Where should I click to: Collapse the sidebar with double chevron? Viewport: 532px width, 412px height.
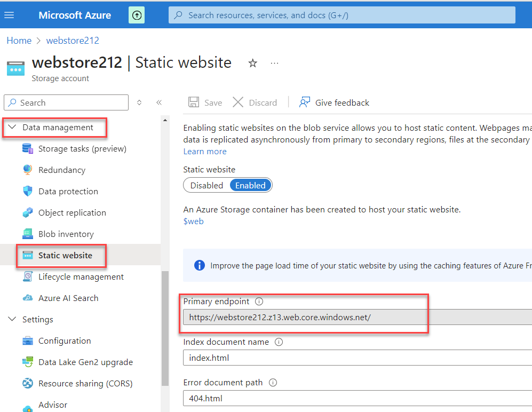pyautogui.click(x=159, y=102)
